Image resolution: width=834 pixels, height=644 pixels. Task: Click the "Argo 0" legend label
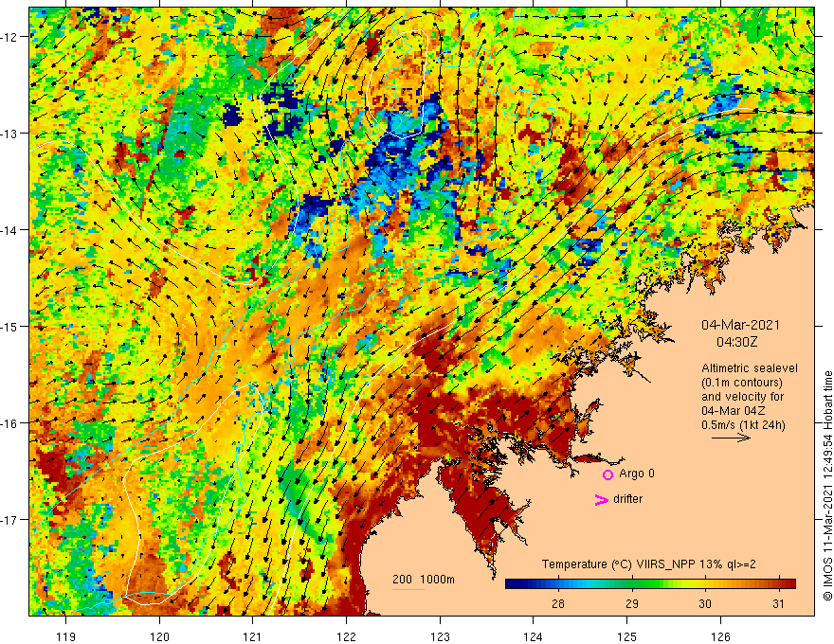pos(637,474)
